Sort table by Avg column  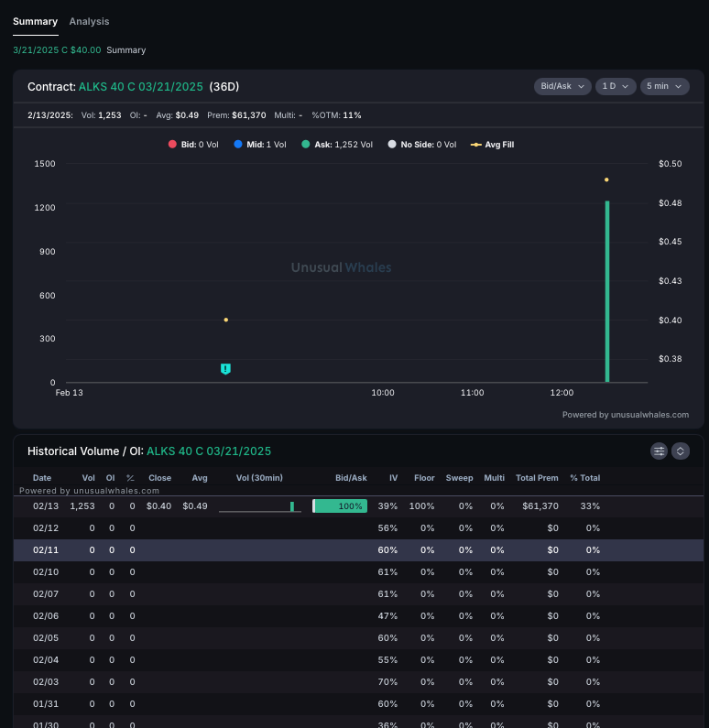click(200, 478)
